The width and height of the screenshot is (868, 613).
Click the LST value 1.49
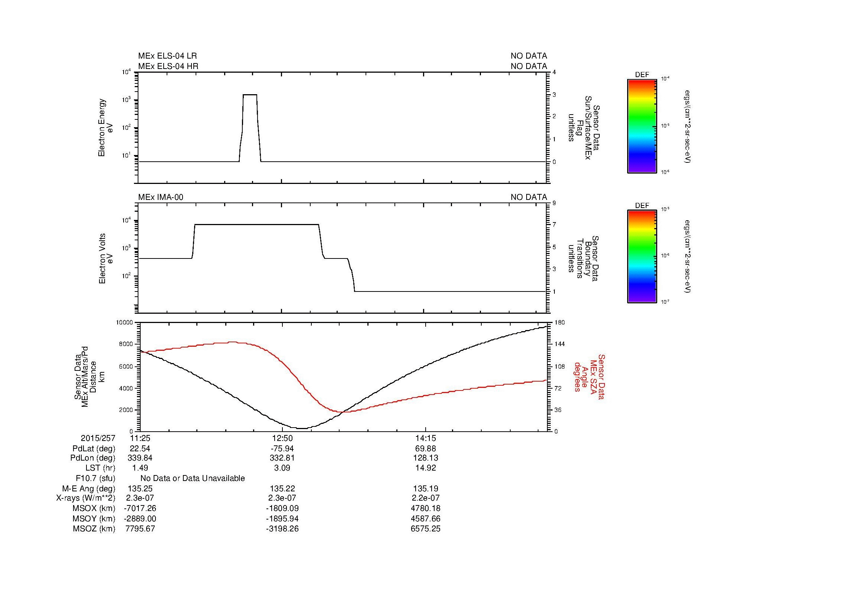coord(140,468)
